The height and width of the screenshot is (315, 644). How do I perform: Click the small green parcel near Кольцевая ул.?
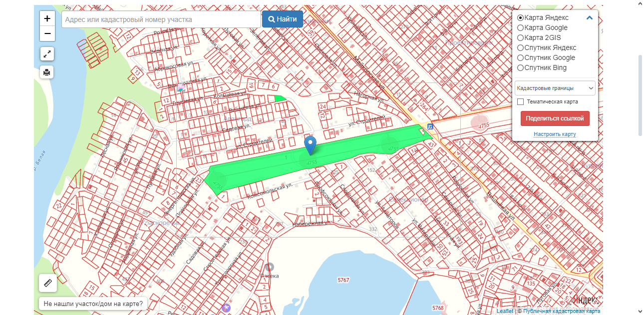280,98
